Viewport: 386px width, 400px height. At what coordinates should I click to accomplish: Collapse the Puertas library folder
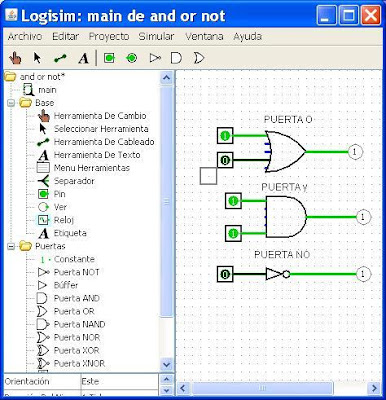click(x=11, y=246)
